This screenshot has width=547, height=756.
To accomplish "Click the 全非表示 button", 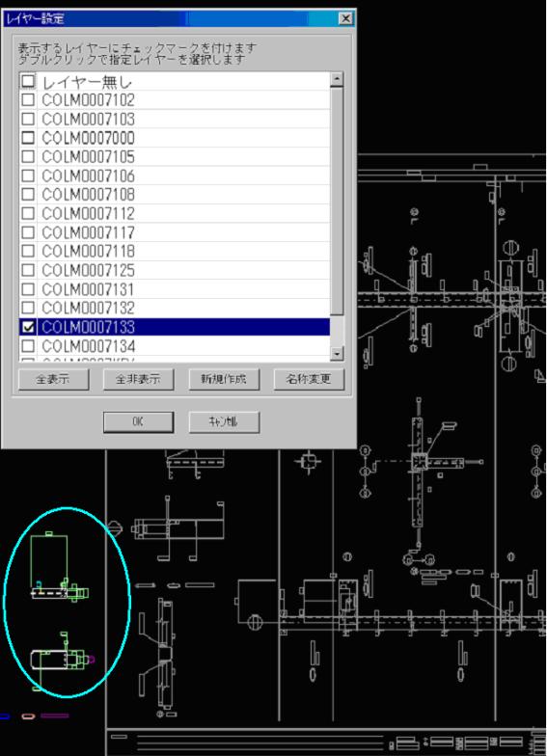I will tap(138, 379).
